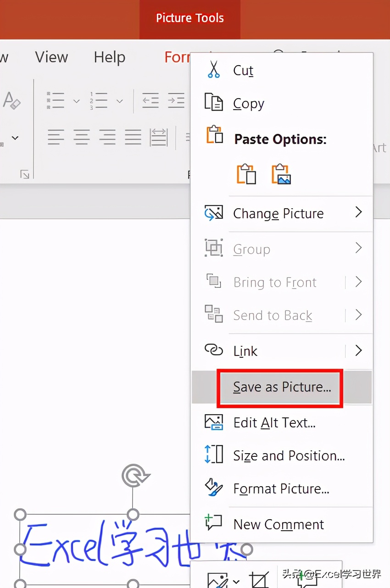Choose Format Picture from context menu
The height and width of the screenshot is (588, 390).
click(x=282, y=488)
